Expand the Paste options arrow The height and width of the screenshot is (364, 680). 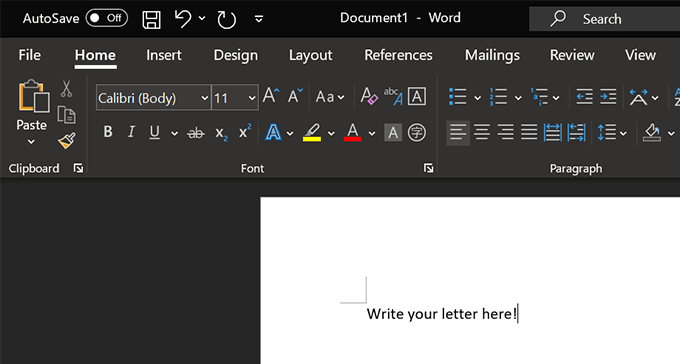[x=31, y=141]
